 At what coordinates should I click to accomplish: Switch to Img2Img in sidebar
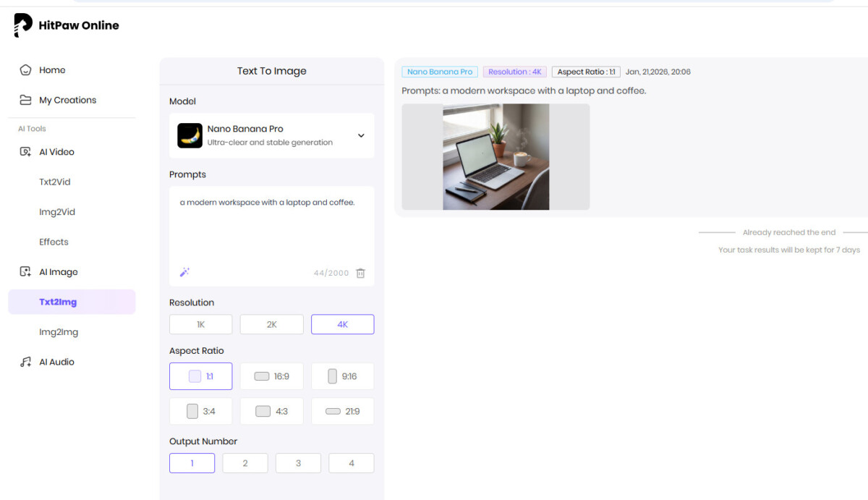[x=59, y=332]
